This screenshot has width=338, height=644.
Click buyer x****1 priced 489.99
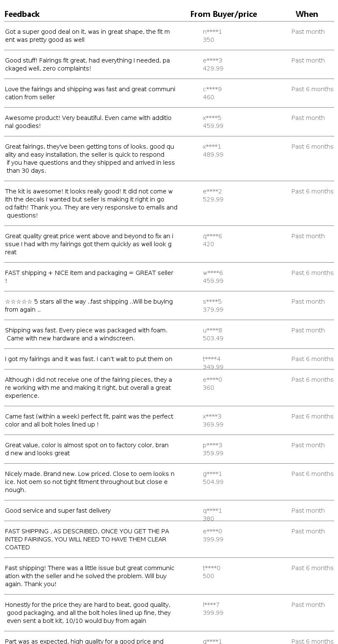pyautogui.click(x=213, y=150)
